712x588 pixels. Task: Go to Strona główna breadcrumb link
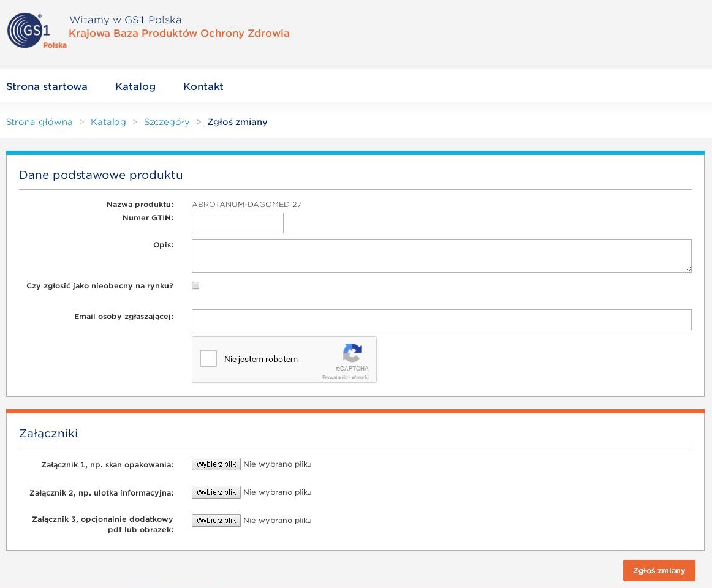[x=39, y=122]
